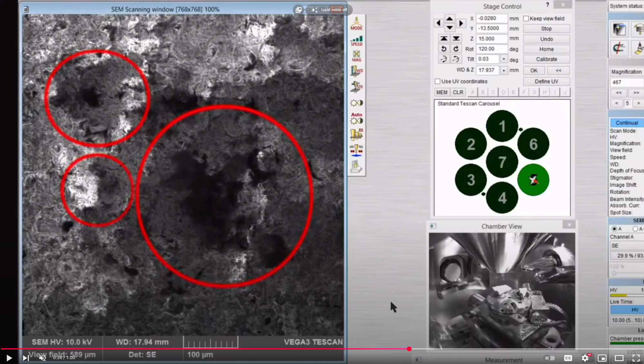Send stage Home
This screenshot has height=364, width=644.
click(546, 49)
